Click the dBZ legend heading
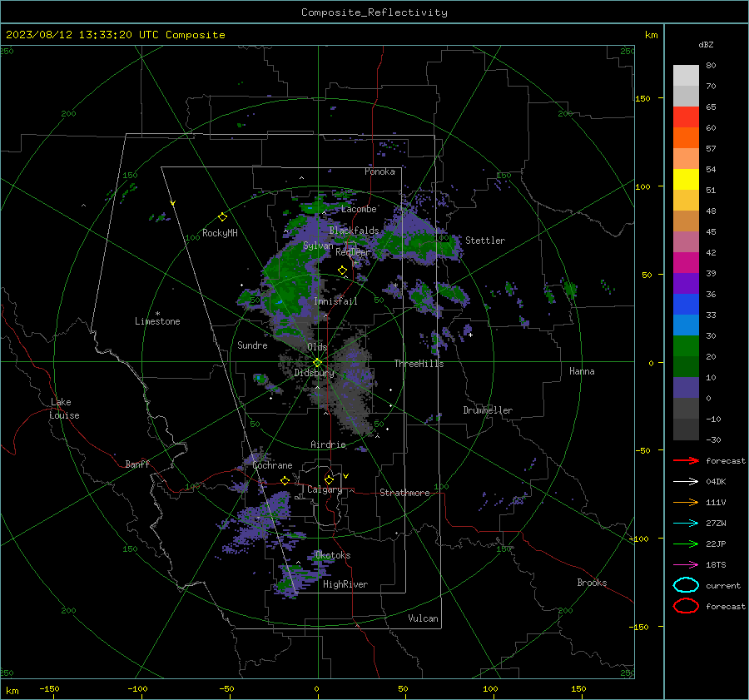Screen dimensions: 749x700 click(x=706, y=44)
